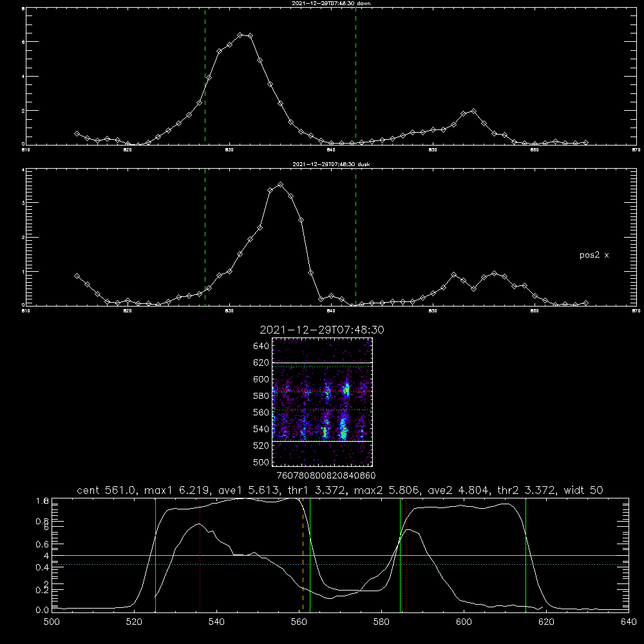Image resolution: width=644 pixels, height=644 pixels.
Task: Click the upper white horizontal line on heatmap
Action: tap(322, 363)
